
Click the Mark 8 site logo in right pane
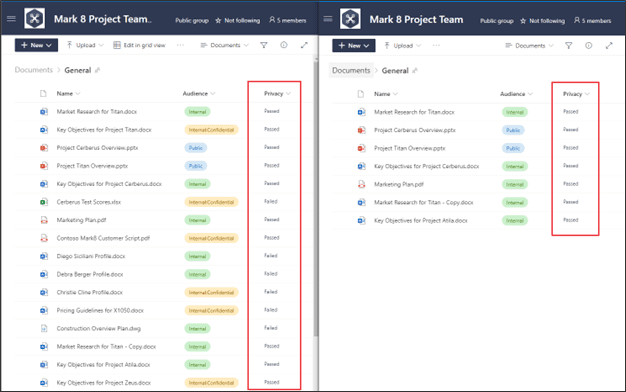[x=350, y=19]
